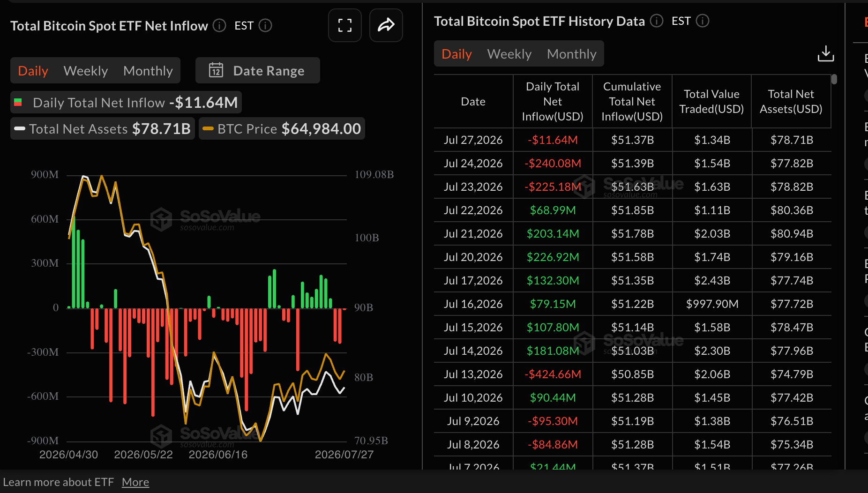The width and height of the screenshot is (868, 493).
Task: Click the -$11.64M inflow cell
Action: pos(553,140)
